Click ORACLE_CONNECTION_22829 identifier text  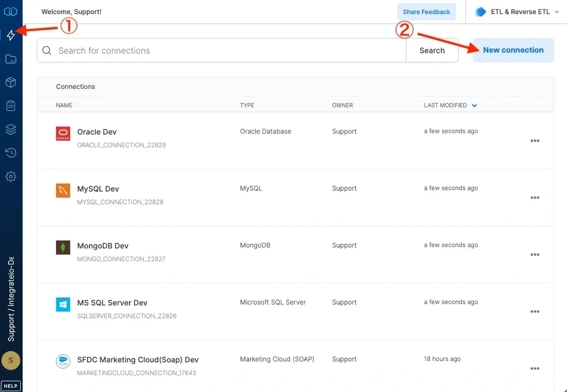(x=121, y=145)
